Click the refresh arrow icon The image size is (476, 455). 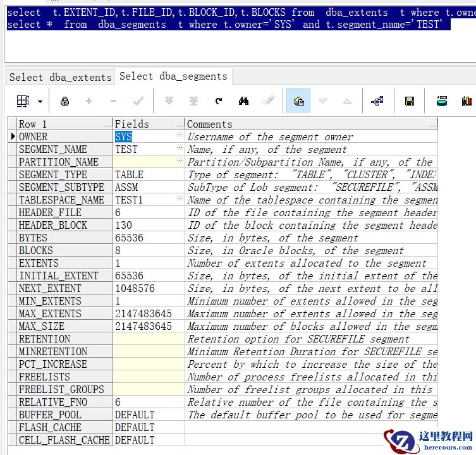point(219,100)
